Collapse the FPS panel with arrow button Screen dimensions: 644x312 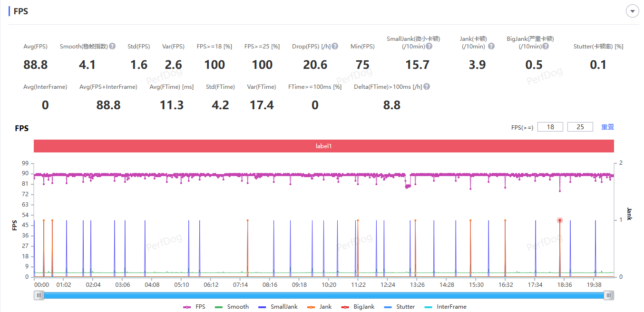(x=632, y=11)
